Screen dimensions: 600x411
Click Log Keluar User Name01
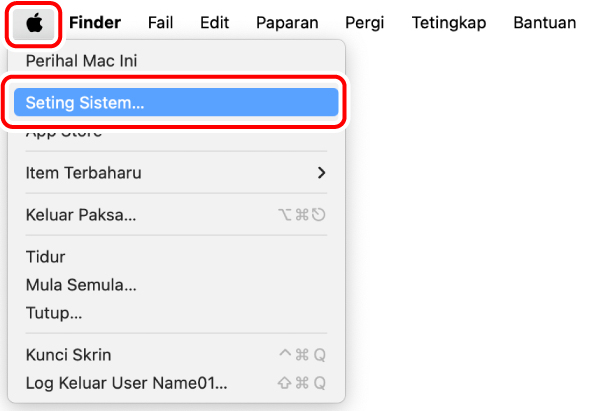[127, 383]
